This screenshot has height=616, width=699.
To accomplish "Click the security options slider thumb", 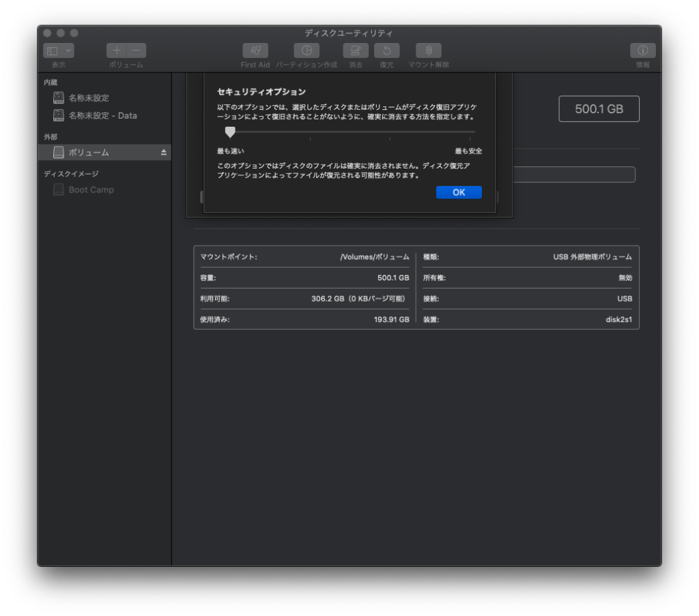I will (x=230, y=132).
